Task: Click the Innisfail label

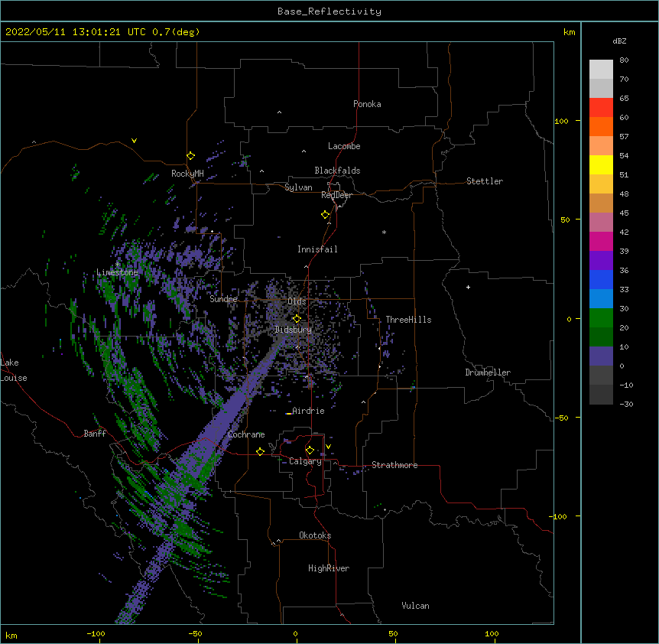Action: pyautogui.click(x=317, y=249)
